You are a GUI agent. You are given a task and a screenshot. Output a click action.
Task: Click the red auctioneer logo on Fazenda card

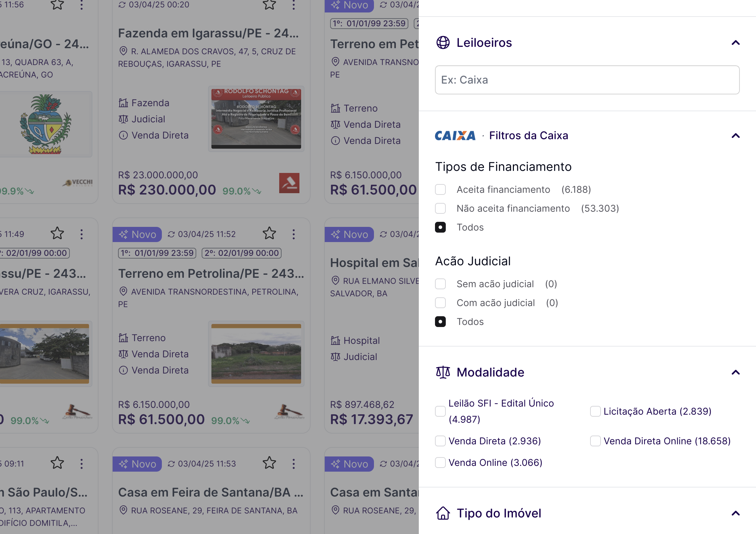point(289,183)
